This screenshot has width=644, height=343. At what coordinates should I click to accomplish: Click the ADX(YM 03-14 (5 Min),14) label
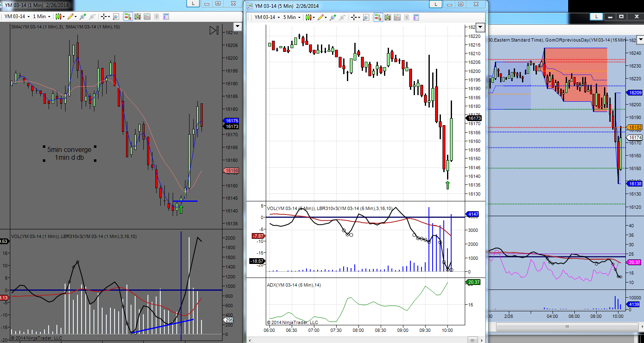click(x=294, y=285)
